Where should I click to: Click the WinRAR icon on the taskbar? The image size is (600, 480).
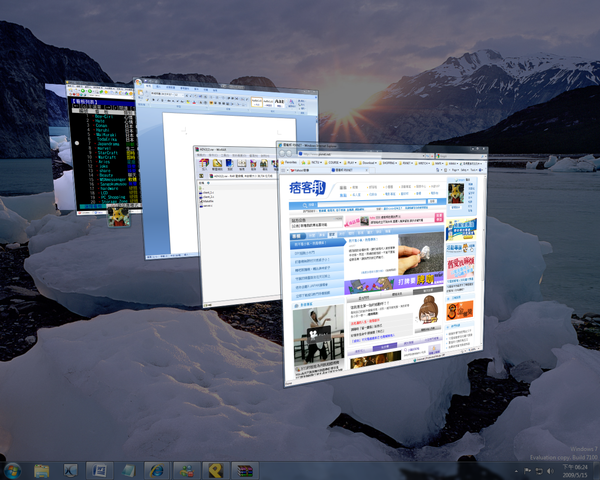point(246,469)
